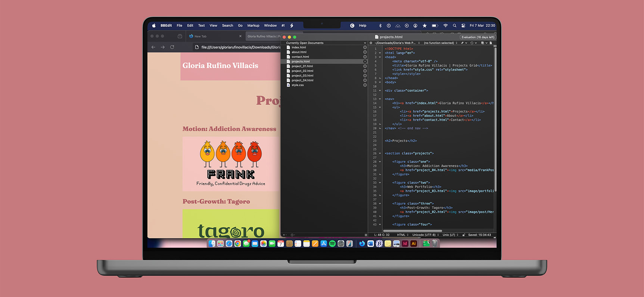
Task: Select contact.html in the sidebar
Action: [x=300, y=57]
